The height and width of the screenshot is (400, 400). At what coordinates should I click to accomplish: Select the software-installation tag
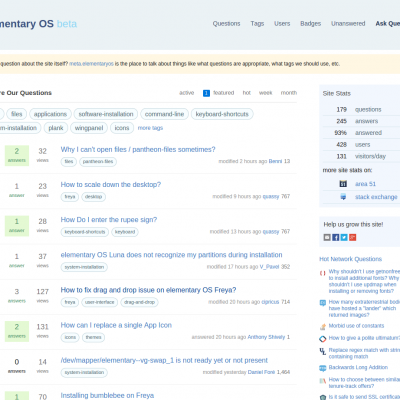coord(106,114)
